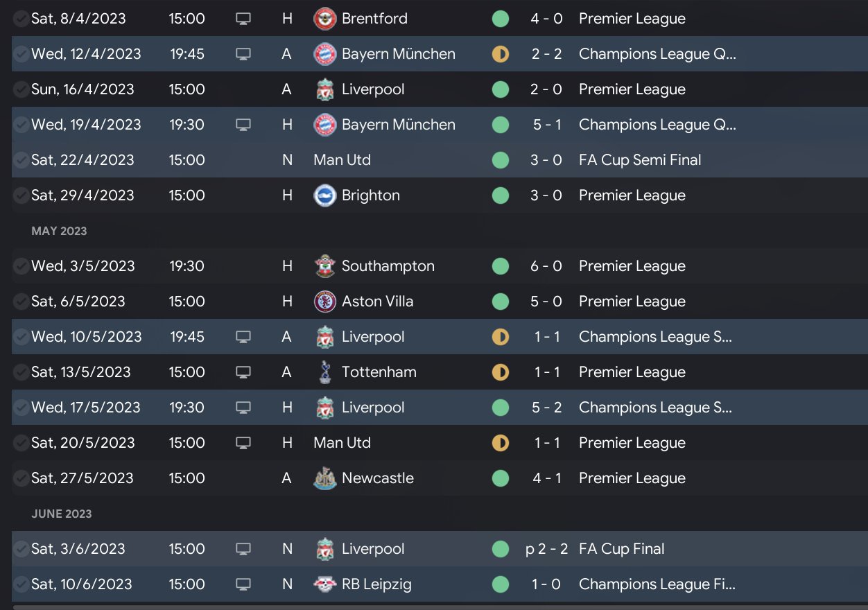
Task: Click the RB Leipzig logo
Action: [324, 584]
